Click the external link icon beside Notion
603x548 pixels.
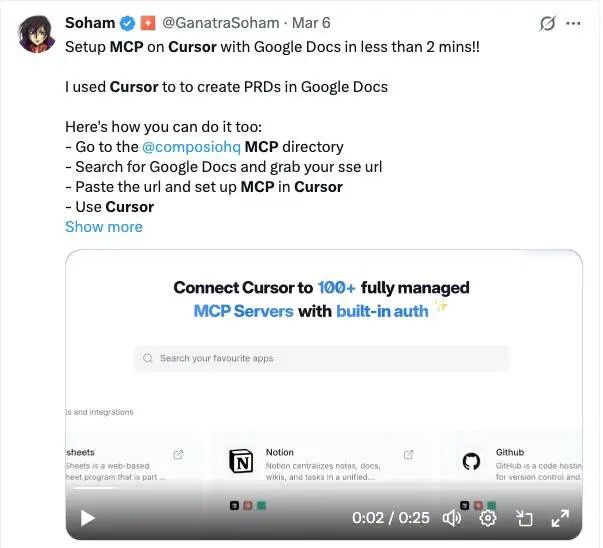(408, 455)
